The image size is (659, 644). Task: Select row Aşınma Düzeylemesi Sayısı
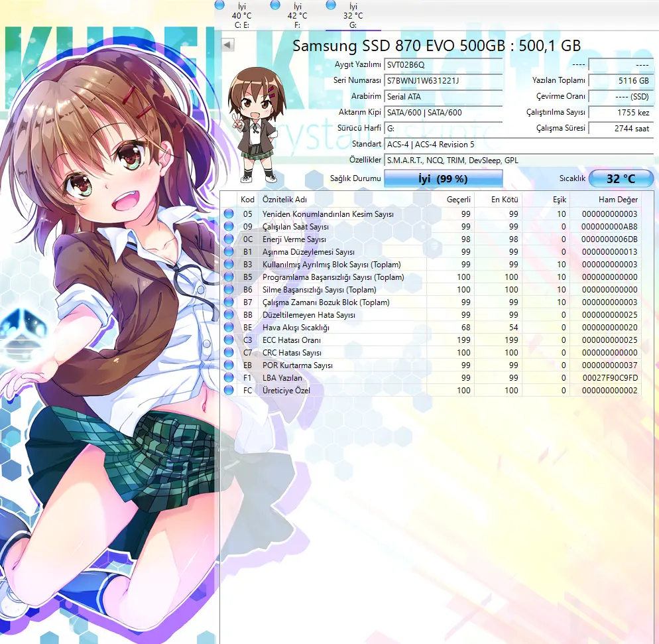pyautogui.click(x=431, y=252)
